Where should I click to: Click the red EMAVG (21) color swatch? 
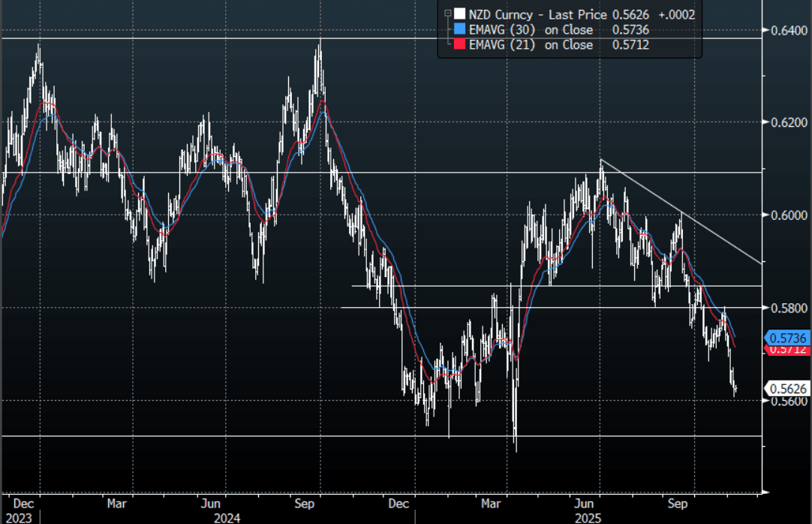tap(459, 45)
